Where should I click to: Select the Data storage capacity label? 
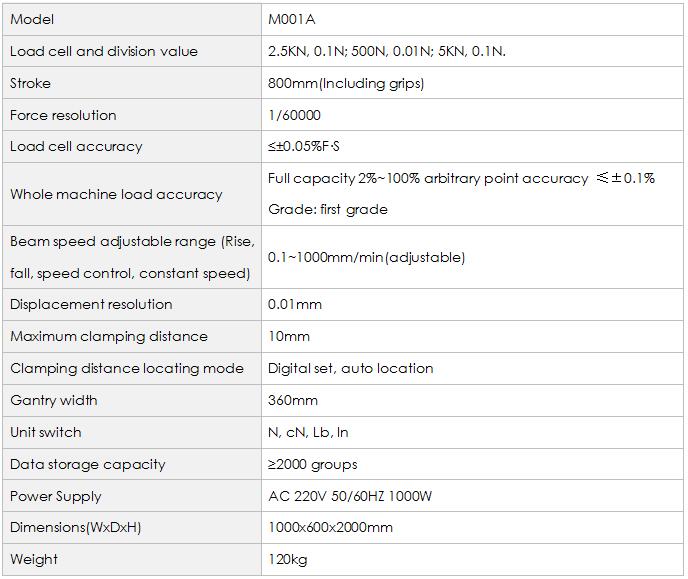(x=88, y=465)
